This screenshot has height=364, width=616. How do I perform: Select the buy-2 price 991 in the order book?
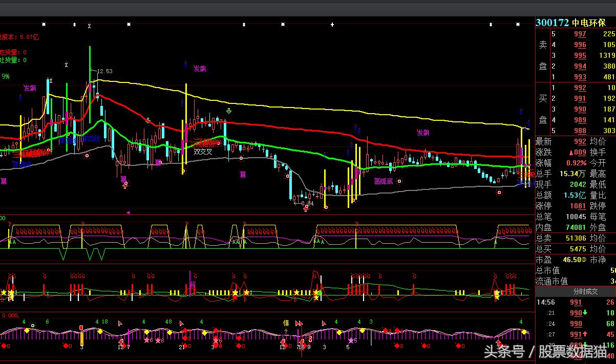[x=580, y=98]
